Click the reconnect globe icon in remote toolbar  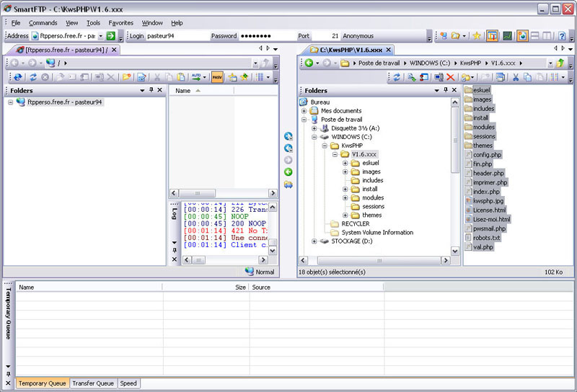[17, 77]
